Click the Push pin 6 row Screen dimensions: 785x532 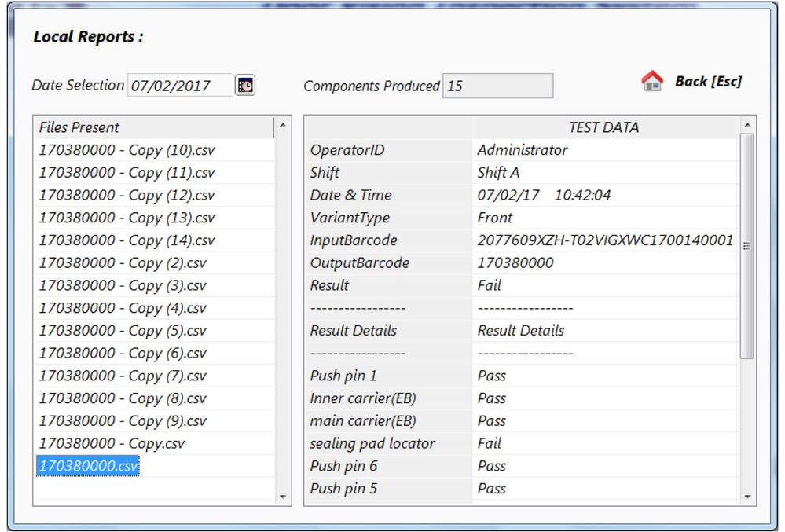pos(521,465)
